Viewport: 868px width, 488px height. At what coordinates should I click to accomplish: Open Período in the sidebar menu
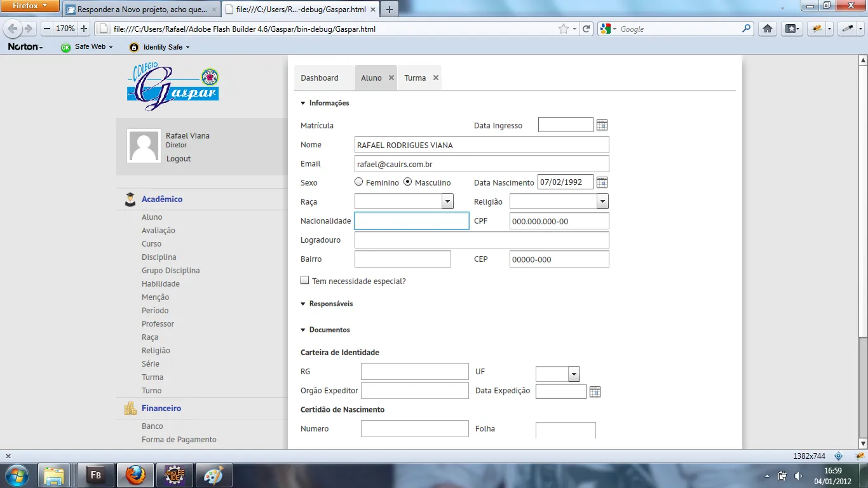pyautogui.click(x=155, y=311)
